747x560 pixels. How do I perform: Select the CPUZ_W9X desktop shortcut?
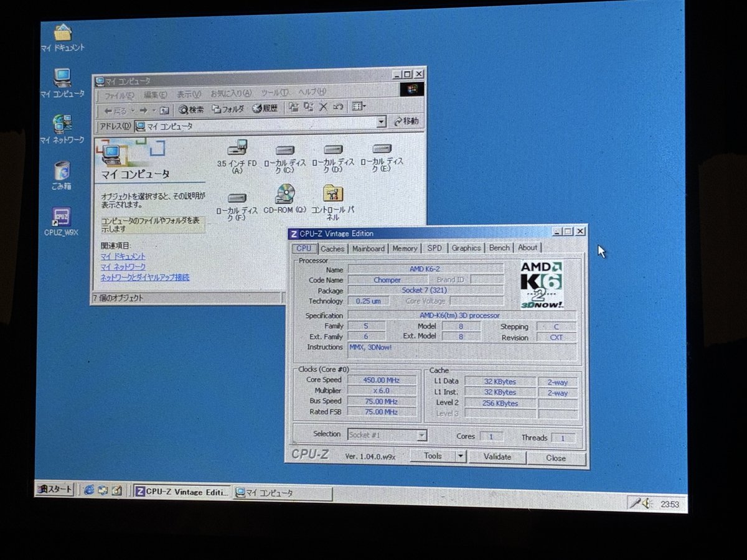coord(61,223)
